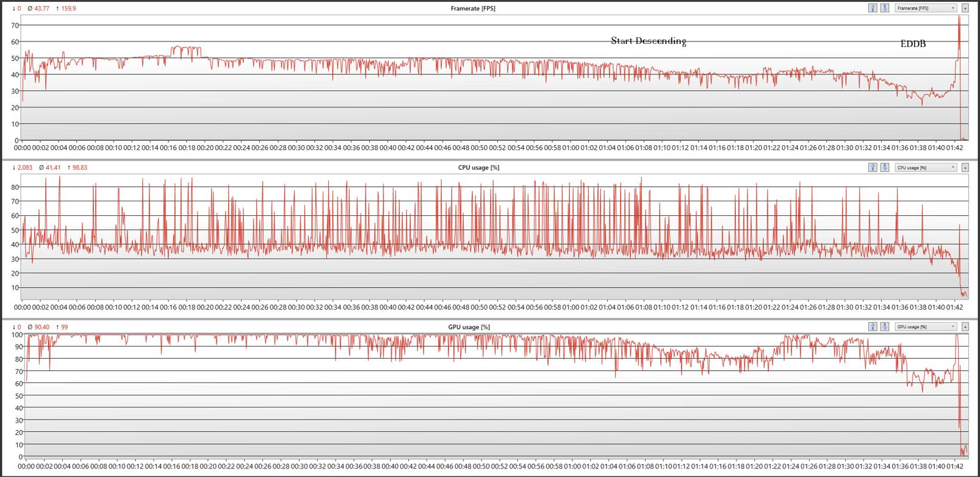The width and height of the screenshot is (980, 477).
Task: Move the Framerate graph up
Action: (873, 8)
